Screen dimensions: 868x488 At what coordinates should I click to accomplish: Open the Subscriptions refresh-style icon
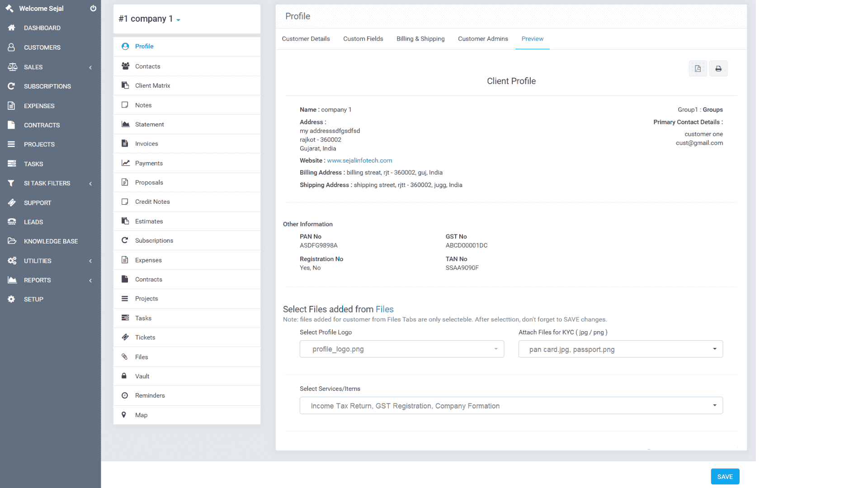[x=125, y=240]
